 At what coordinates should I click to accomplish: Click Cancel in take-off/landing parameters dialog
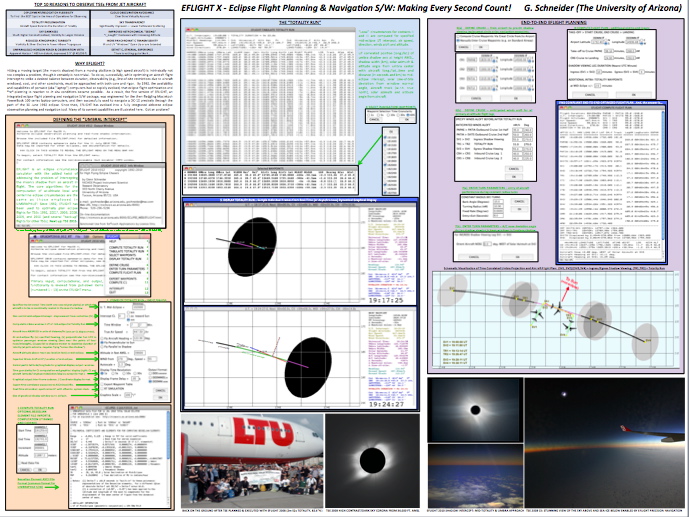tap(590, 94)
